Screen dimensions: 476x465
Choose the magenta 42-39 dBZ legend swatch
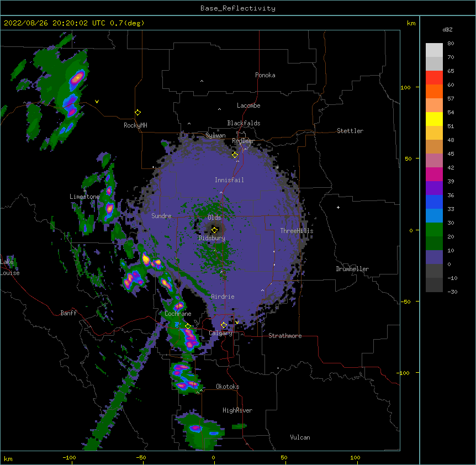click(x=434, y=175)
